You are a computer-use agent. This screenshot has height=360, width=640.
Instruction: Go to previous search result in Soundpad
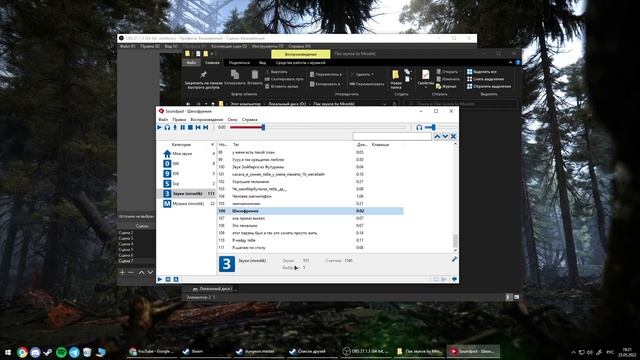[x=437, y=136]
